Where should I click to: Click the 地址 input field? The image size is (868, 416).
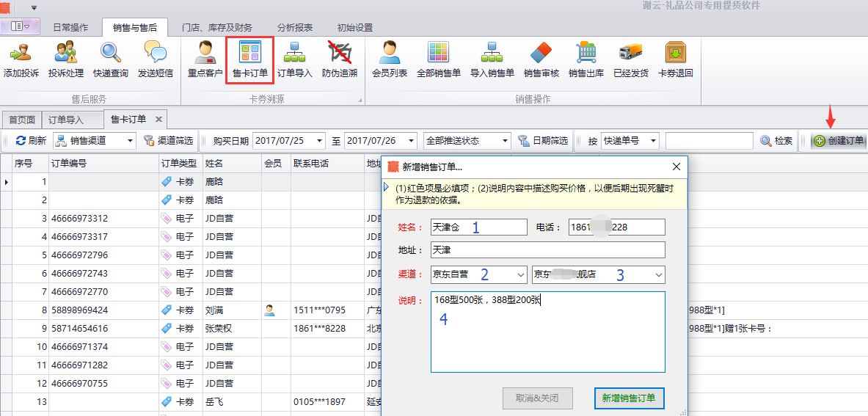[547, 250]
